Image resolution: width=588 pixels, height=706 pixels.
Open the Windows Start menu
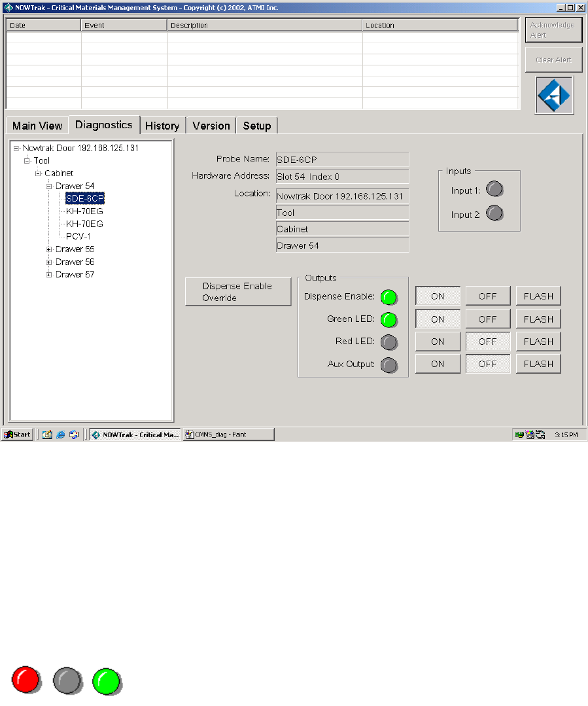(x=18, y=434)
